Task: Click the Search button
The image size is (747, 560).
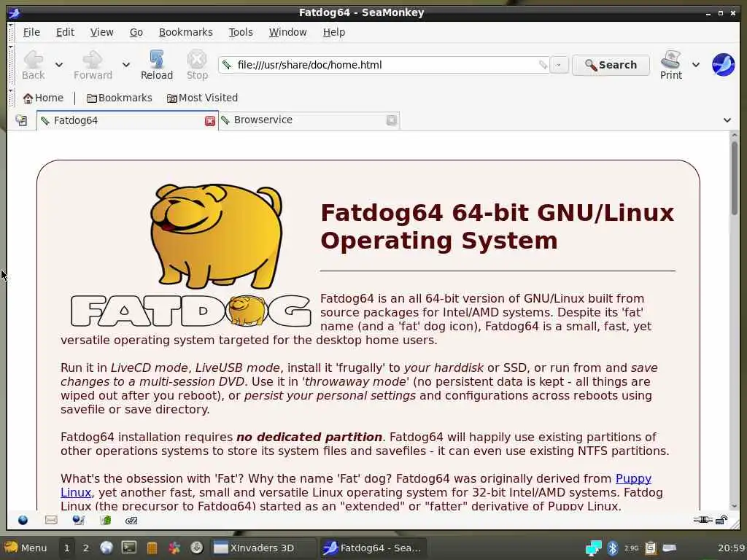Action: (611, 65)
